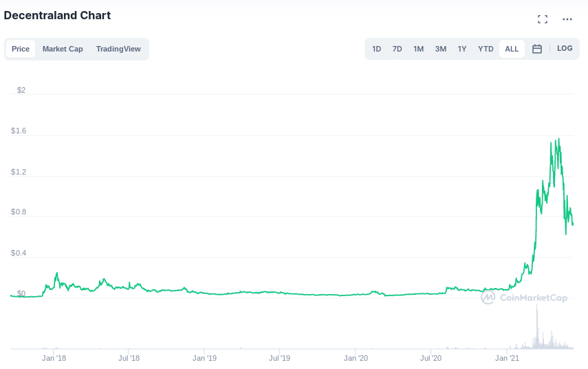Screen dimensions: 588x369
Task: Click the tallest volume bar in early 2021
Action: click(536, 326)
